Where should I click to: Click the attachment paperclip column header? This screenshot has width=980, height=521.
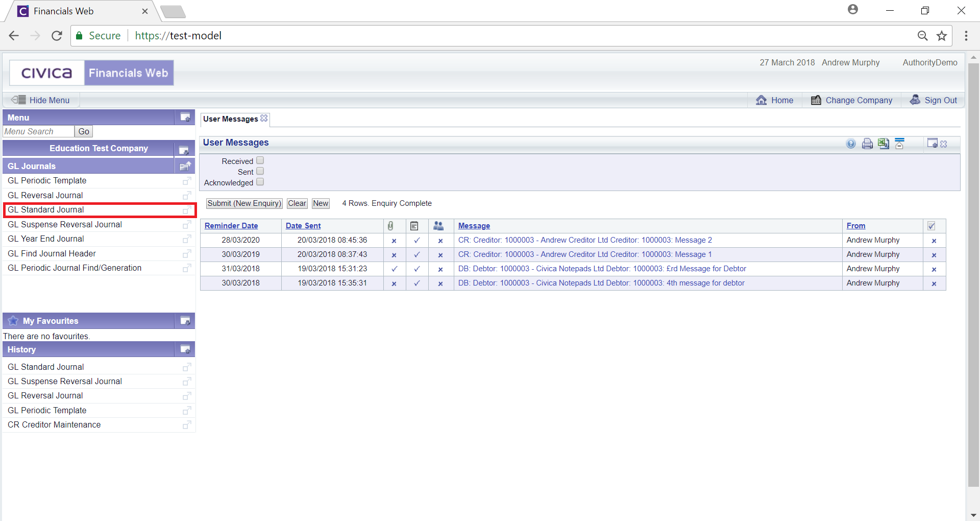click(x=390, y=226)
